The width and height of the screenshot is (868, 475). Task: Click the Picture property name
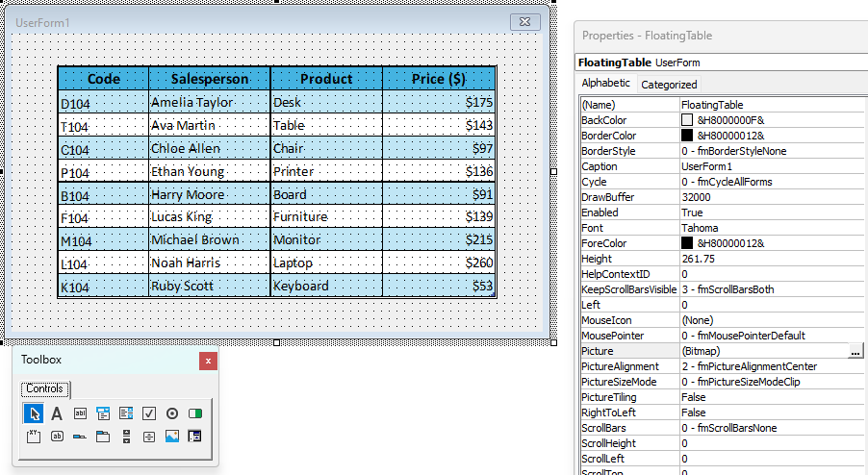[598, 351]
